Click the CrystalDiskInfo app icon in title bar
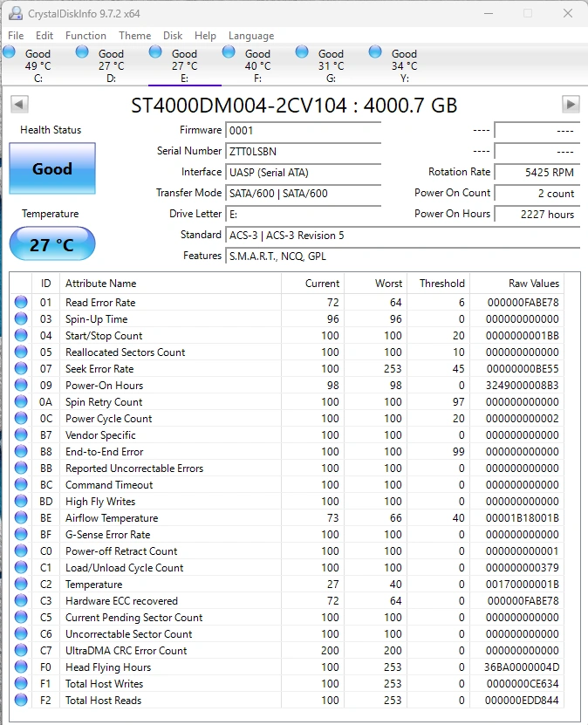Viewport: 588px width, 725px height. (14, 14)
